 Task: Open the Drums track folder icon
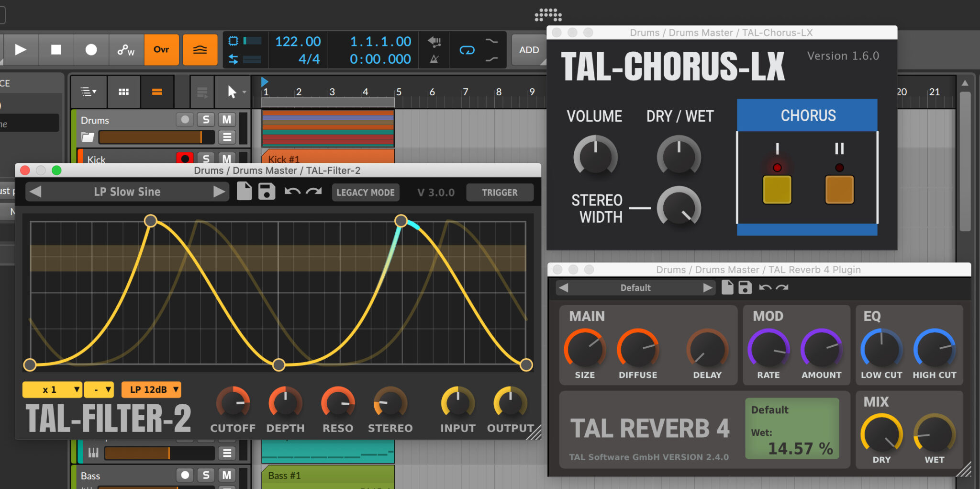click(87, 137)
